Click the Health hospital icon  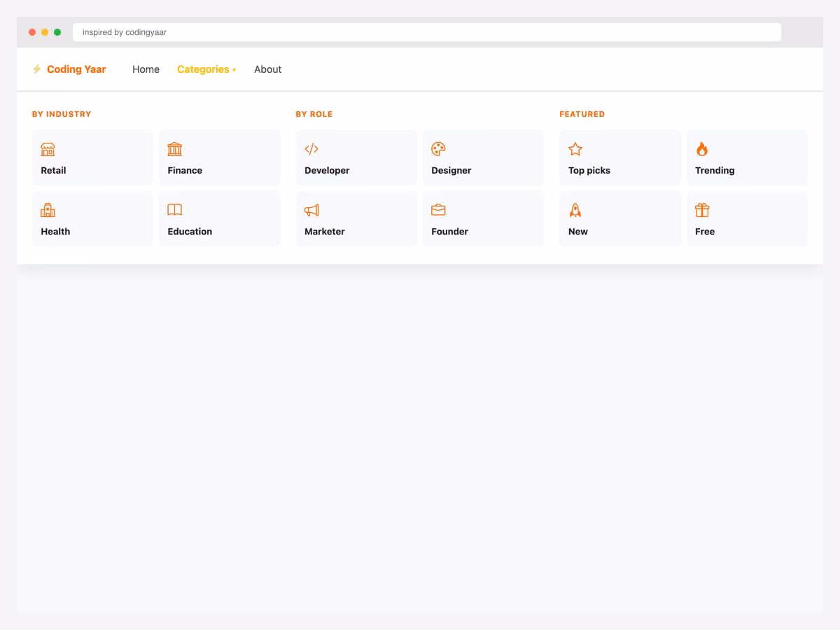(48, 210)
